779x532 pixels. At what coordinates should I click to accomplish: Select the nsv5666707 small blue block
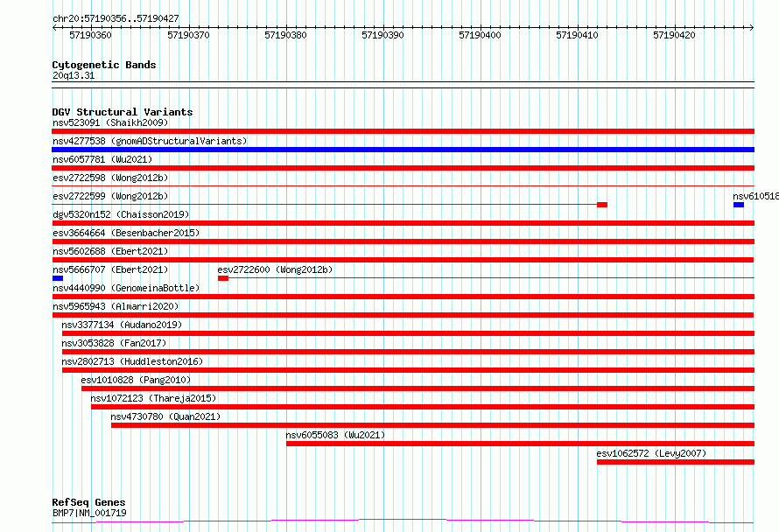coord(58,278)
